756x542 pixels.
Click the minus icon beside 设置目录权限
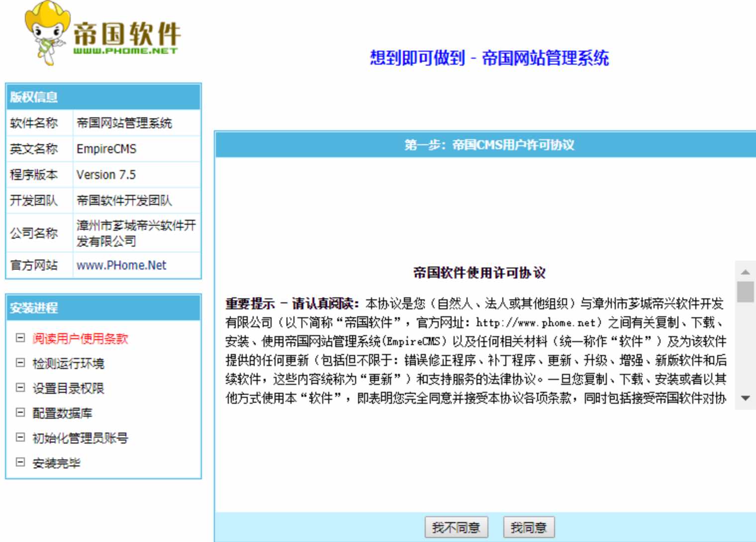(20, 388)
